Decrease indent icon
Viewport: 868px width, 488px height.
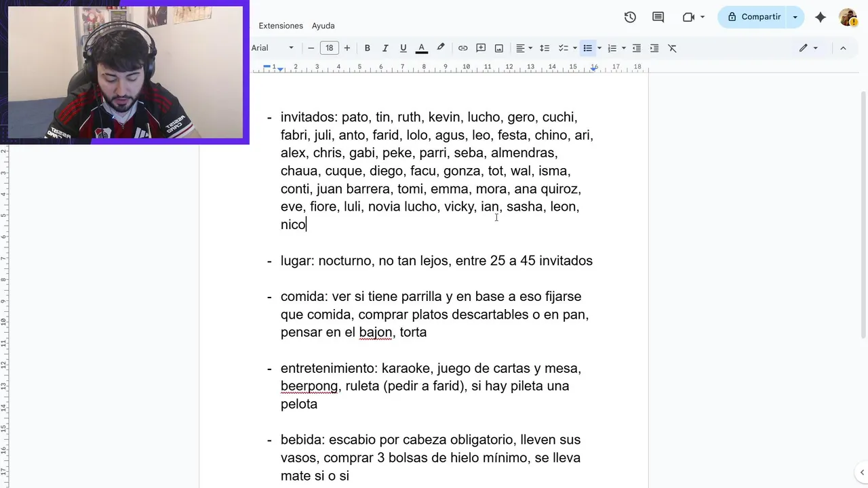pyautogui.click(x=636, y=48)
